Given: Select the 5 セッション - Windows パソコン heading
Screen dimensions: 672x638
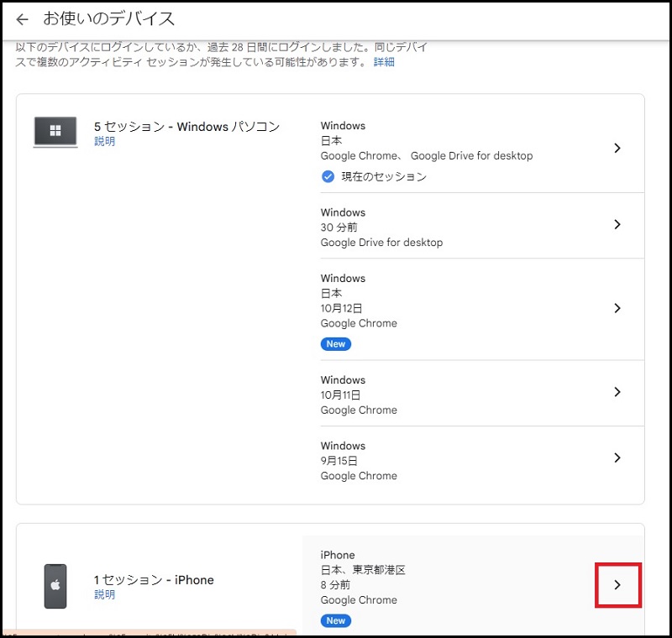Looking at the screenshot, I should coord(186,127).
